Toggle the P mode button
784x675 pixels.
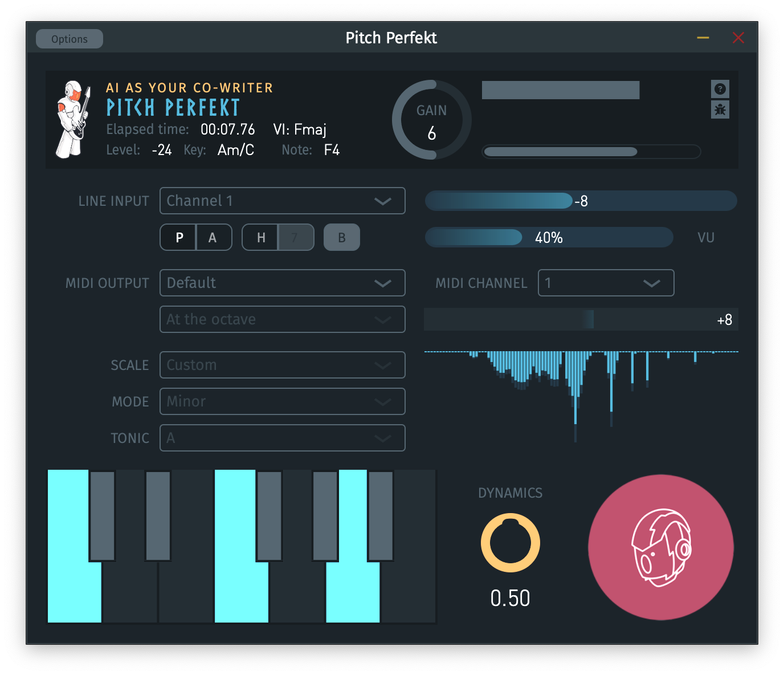point(179,237)
